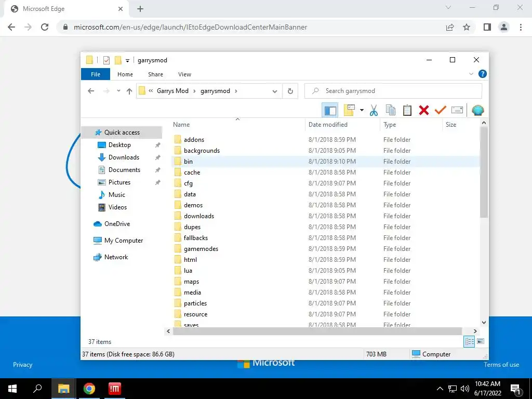Select the addons folder
The width and height of the screenshot is (532, 399).
click(x=194, y=140)
